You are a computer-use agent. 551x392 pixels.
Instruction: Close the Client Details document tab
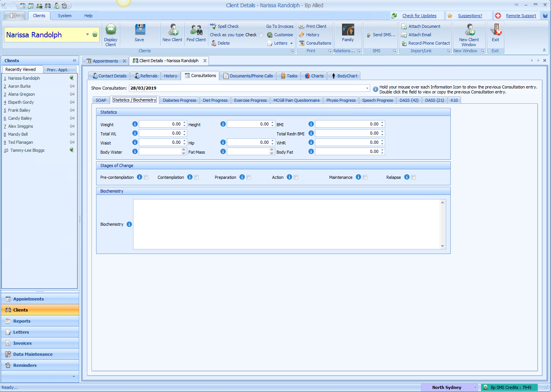pos(205,61)
